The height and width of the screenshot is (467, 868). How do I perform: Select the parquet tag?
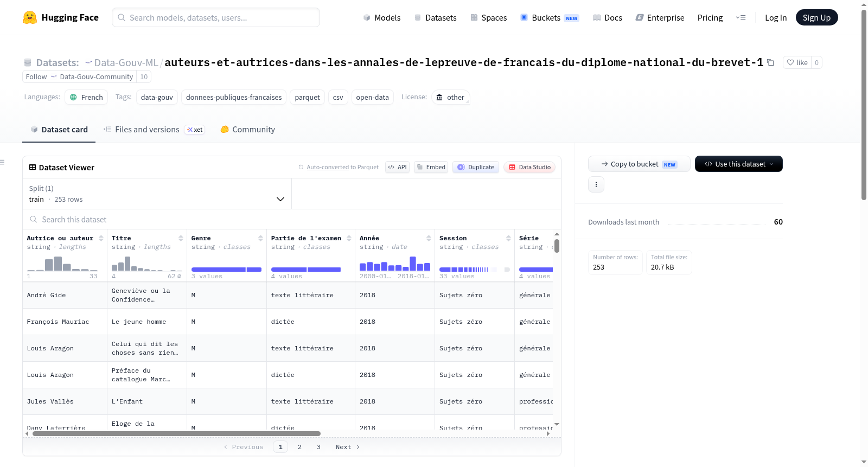click(x=307, y=97)
